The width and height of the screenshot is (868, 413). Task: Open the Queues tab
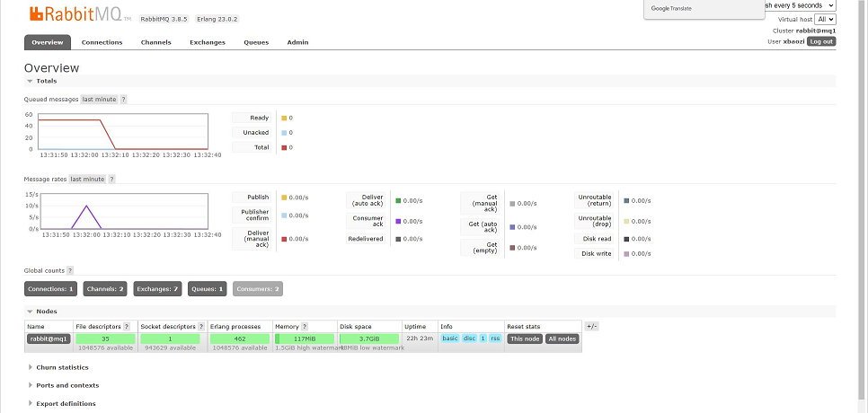coord(256,42)
